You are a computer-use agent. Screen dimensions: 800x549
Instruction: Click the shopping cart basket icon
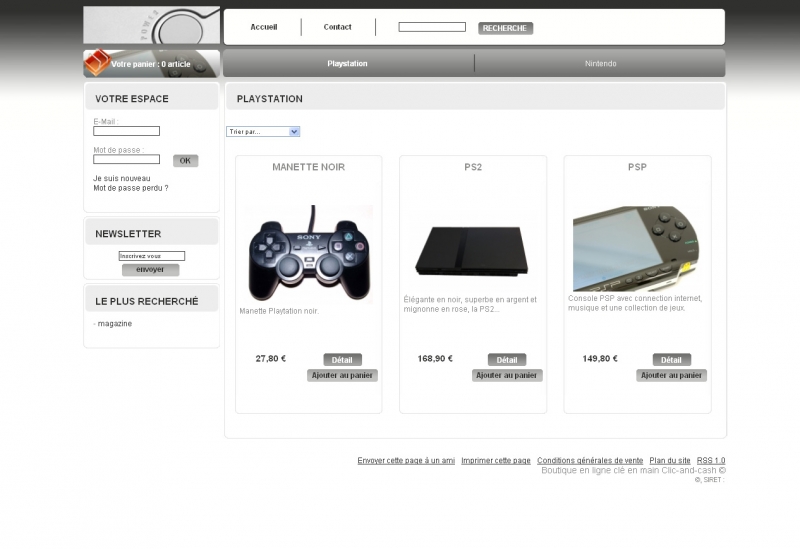tap(97, 62)
